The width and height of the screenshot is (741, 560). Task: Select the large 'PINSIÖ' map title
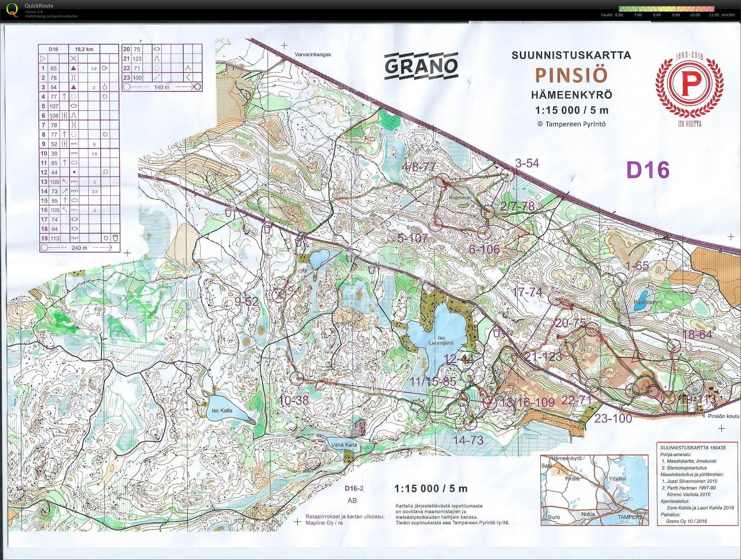(x=571, y=75)
